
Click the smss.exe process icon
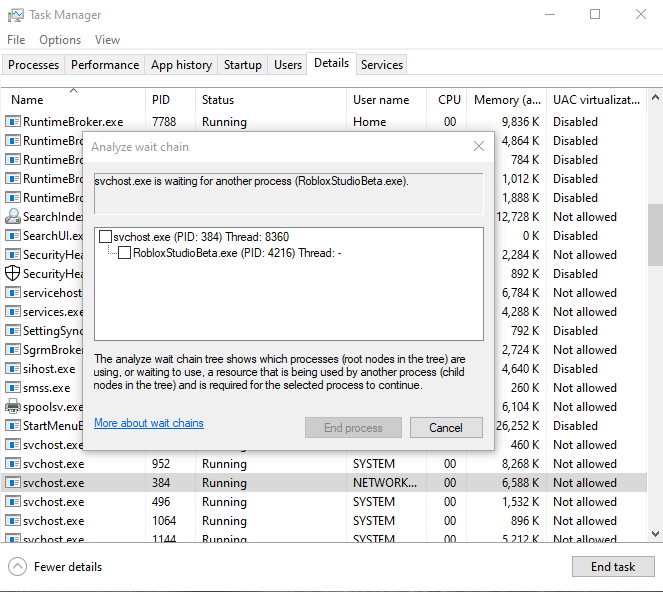coord(13,388)
